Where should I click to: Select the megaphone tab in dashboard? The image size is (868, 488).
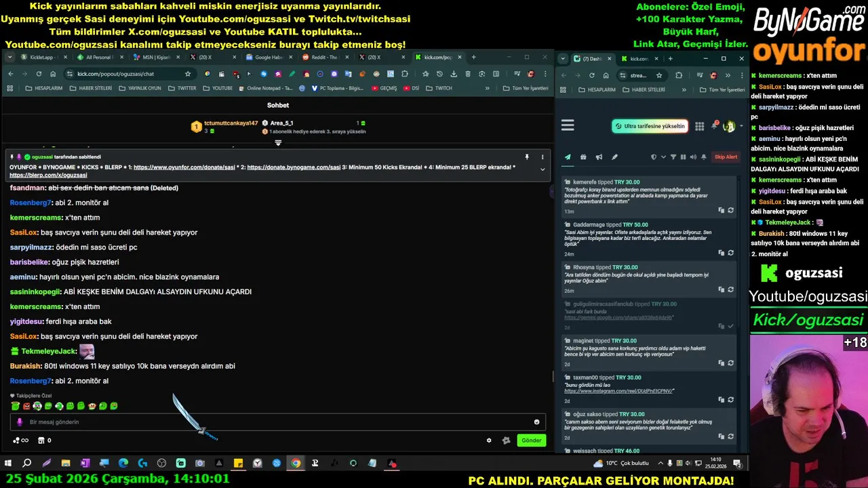599,157
